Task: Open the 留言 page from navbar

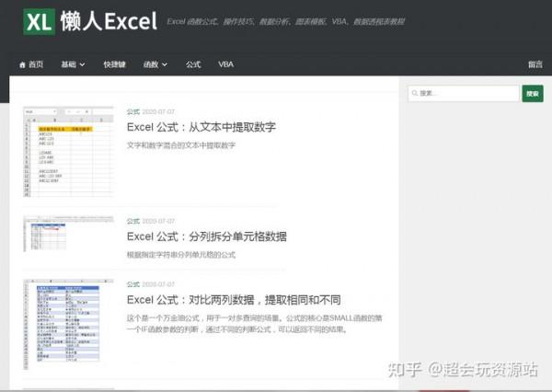Action: coord(535,64)
